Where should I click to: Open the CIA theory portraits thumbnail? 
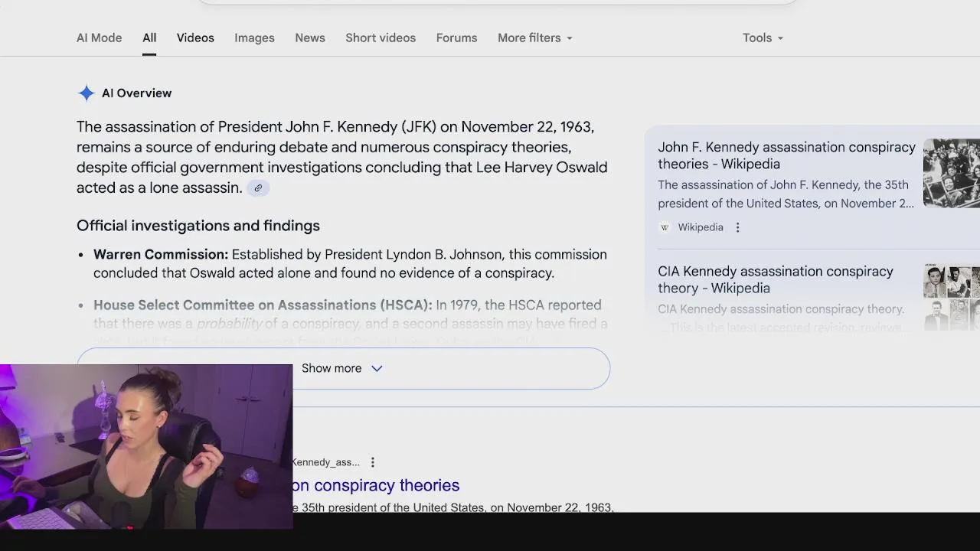point(952,297)
